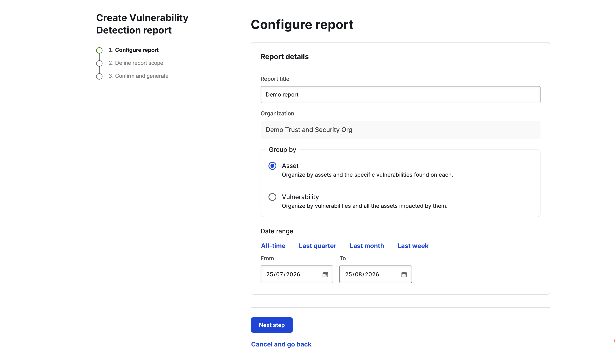Click the 'Organize by assets' description text
The height and width of the screenshot is (364, 615).
pos(367,175)
